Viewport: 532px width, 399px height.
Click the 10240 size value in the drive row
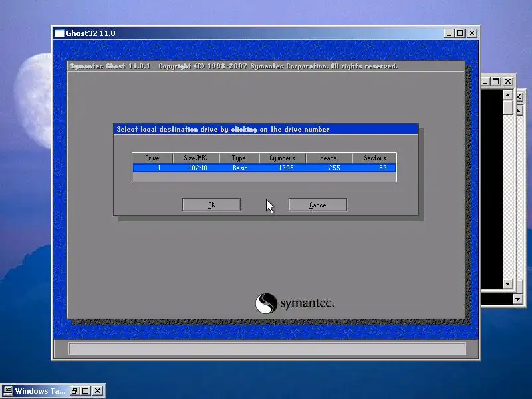(198, 168)
